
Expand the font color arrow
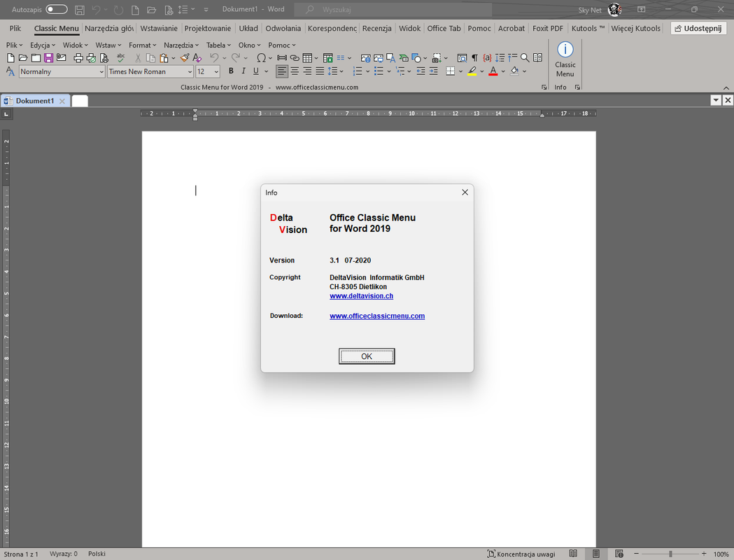click(x=503, y=71)
